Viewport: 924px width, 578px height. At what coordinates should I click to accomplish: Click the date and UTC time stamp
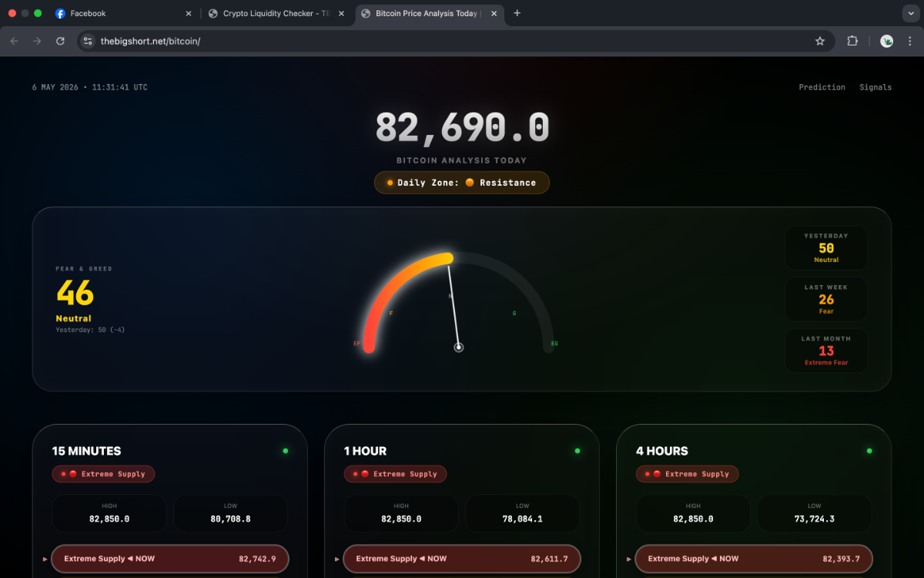89,87
